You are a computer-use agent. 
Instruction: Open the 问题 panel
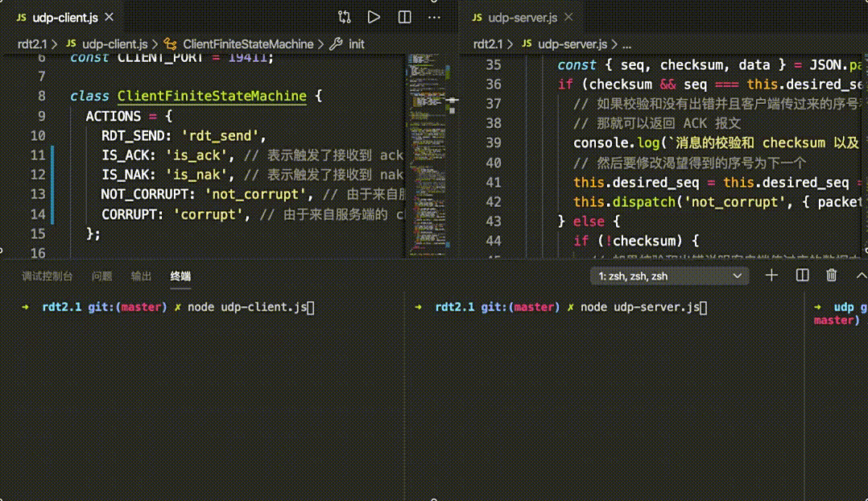point(101,275)
